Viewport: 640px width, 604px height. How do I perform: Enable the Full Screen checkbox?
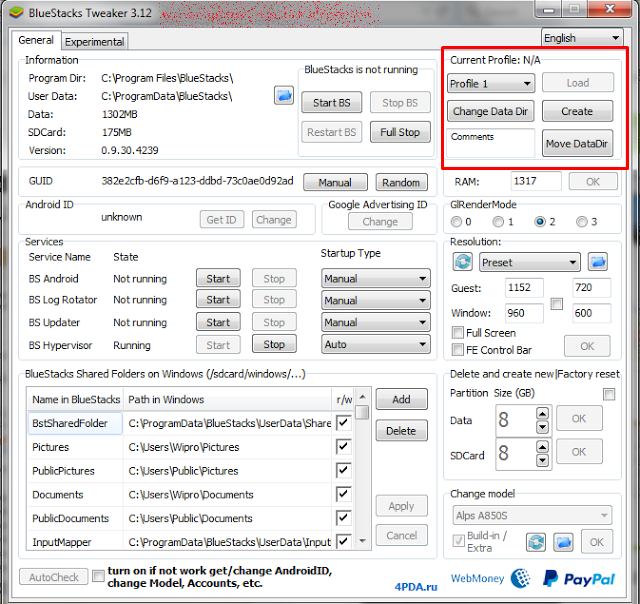tap(458, 333)
